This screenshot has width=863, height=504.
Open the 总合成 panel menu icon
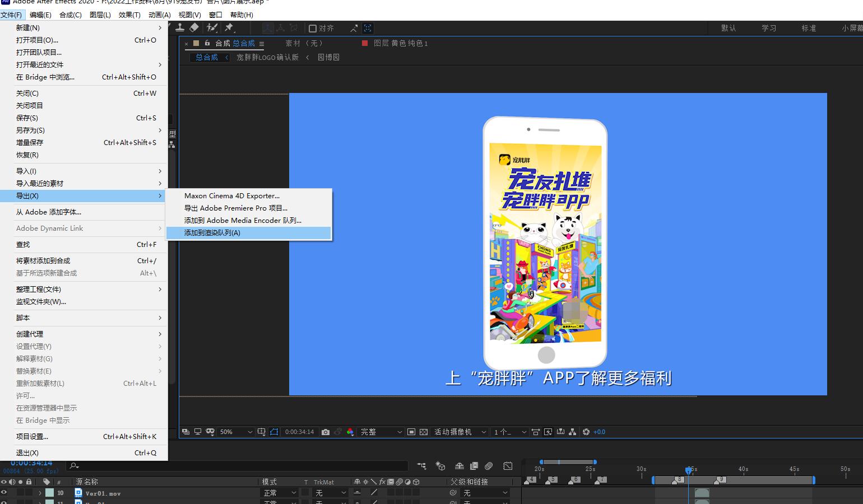point(262,44)
